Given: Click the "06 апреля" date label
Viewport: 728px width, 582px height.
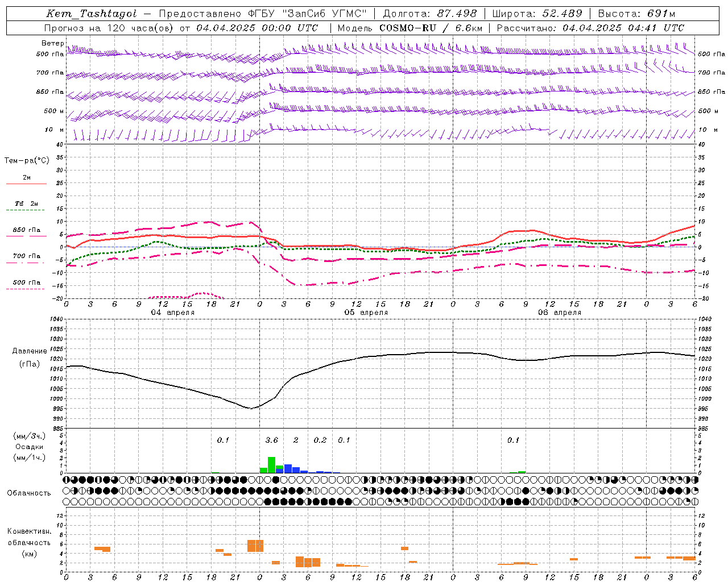Looking at the screenshot, I should click(x=560, y=313).
